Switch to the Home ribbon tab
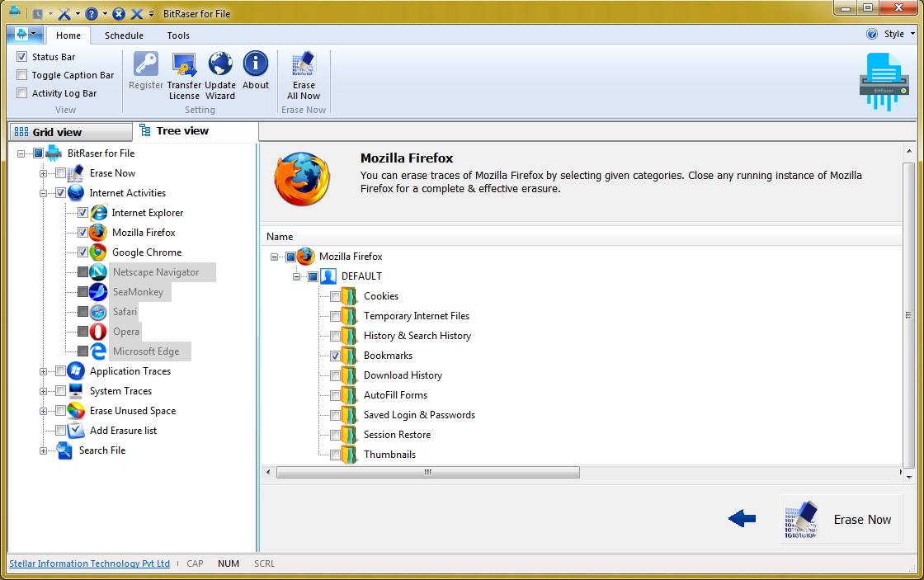The height and width of the screenshot is (580, 924). tap(68, 35)
